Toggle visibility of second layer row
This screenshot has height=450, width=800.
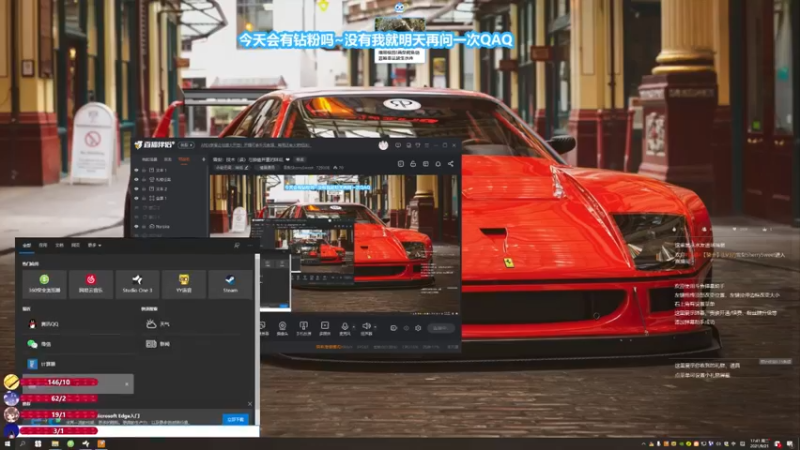pyautogui.click(x=136, y=180)
